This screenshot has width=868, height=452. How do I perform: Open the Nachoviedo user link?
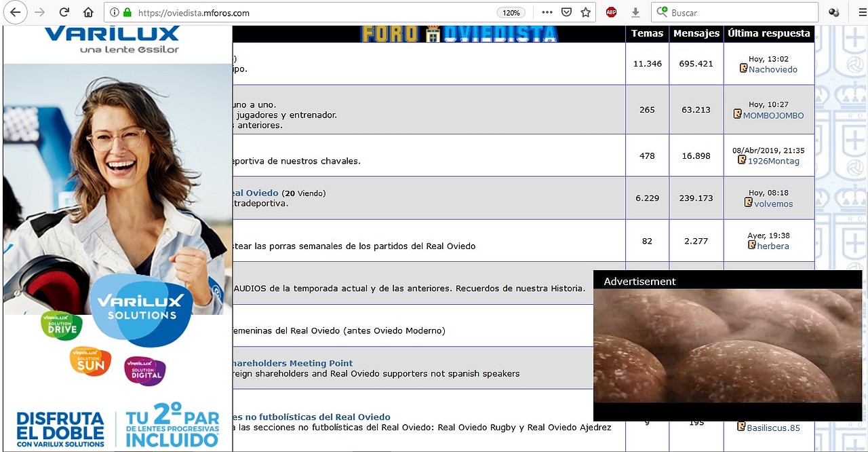pos(773,69)
